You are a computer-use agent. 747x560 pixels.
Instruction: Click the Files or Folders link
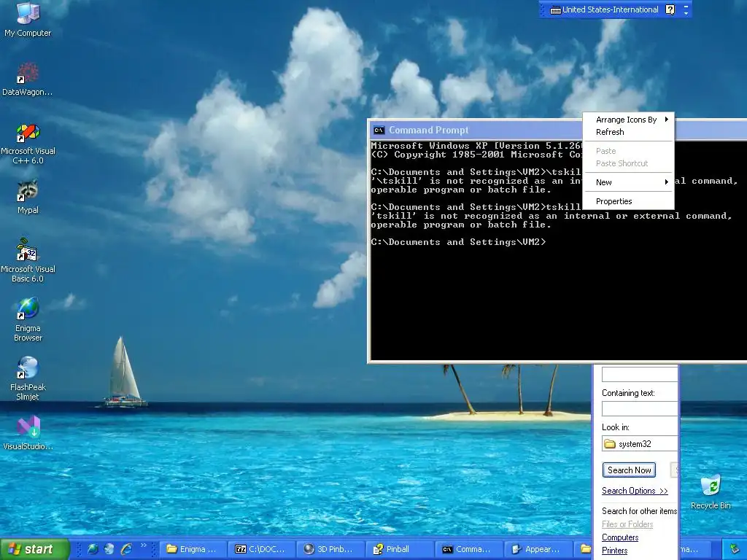(x=627, y=524)
